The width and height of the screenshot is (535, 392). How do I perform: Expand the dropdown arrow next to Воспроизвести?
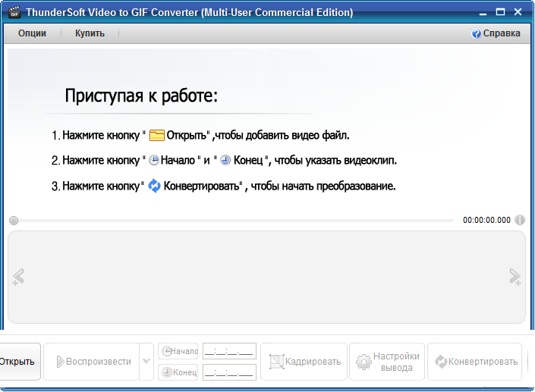(146, 362)
